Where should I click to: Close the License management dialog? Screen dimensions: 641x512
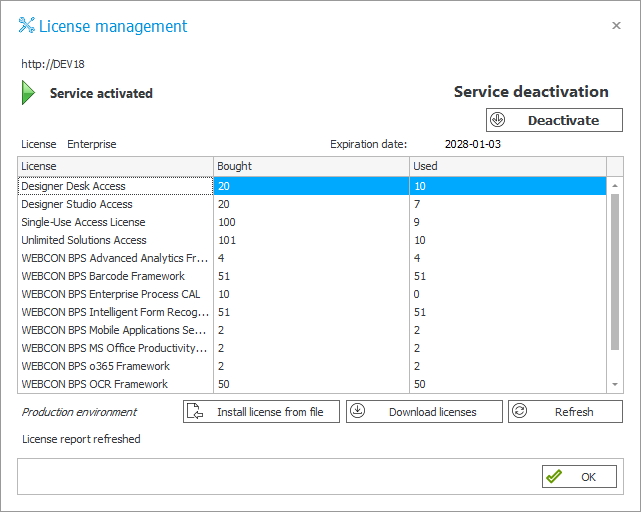(616, 26)
